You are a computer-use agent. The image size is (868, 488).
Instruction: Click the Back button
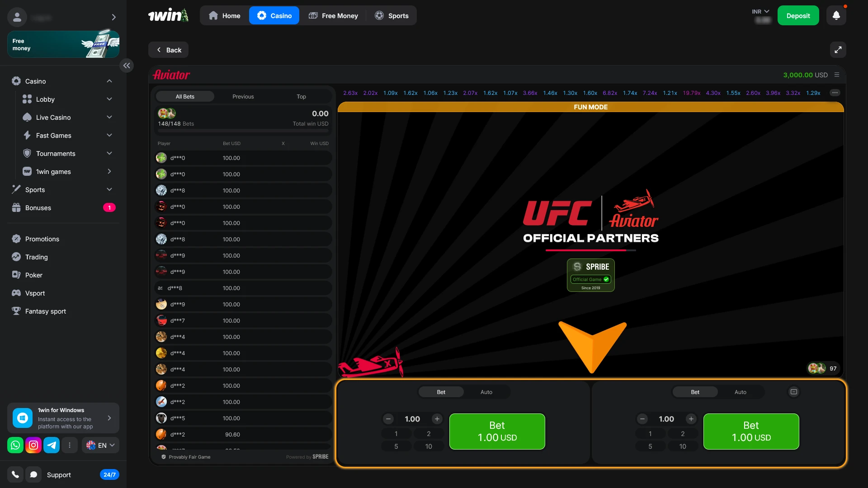pyautogui.click(x=168, y=50)
